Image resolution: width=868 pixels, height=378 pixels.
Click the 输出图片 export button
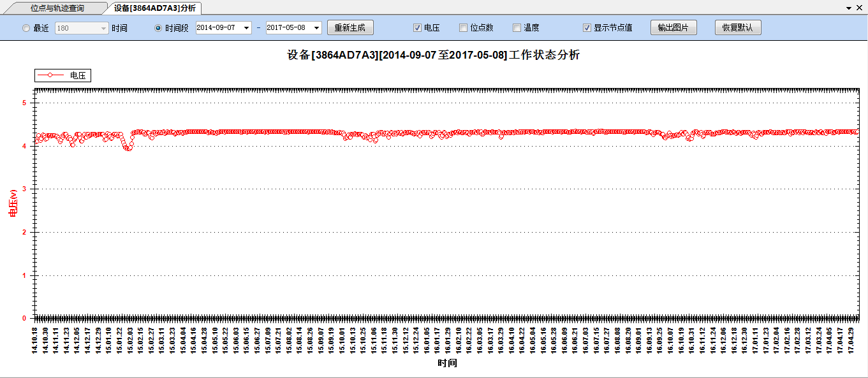[673, 28]
